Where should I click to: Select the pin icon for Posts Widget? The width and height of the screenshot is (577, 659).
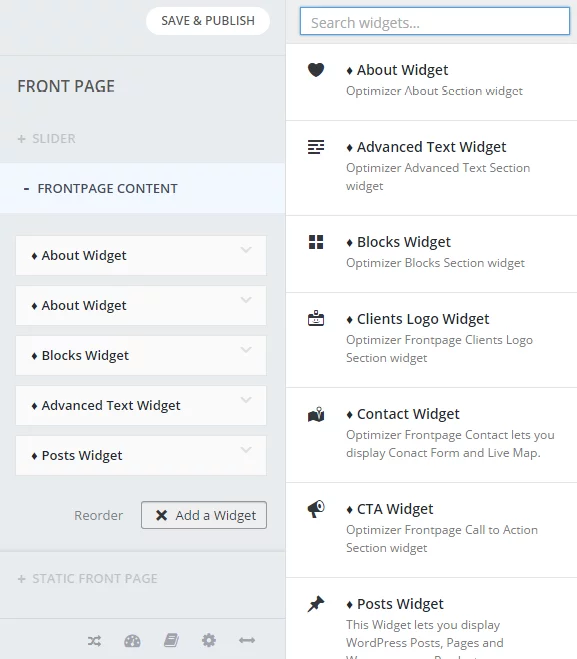point(316,604)
